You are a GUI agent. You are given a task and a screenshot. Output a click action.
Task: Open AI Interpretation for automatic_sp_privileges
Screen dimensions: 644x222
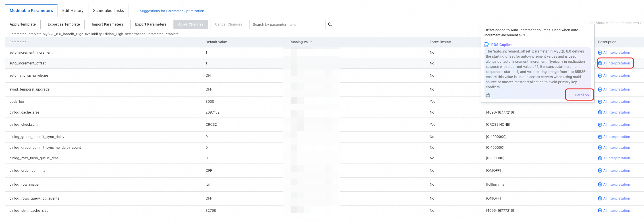point(616,76)
